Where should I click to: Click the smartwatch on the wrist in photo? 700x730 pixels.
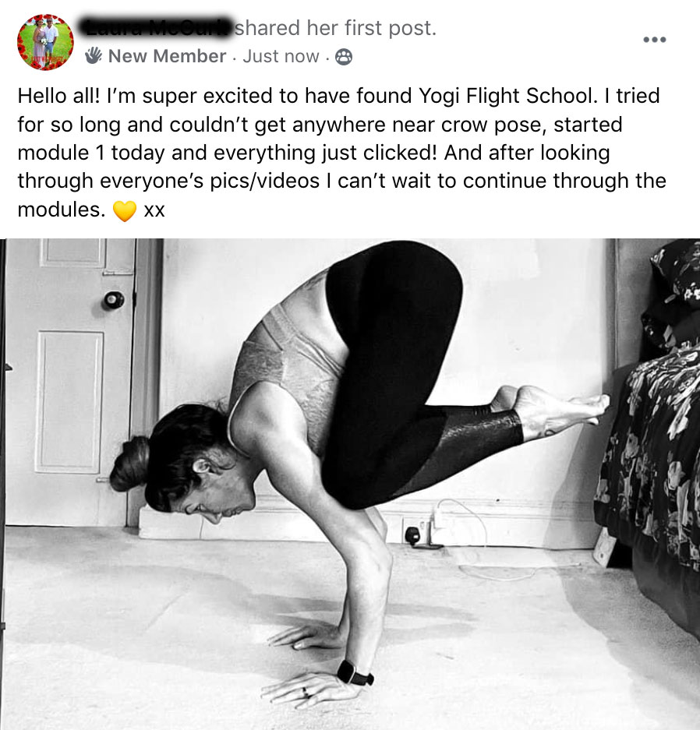(x=353, y=673)
